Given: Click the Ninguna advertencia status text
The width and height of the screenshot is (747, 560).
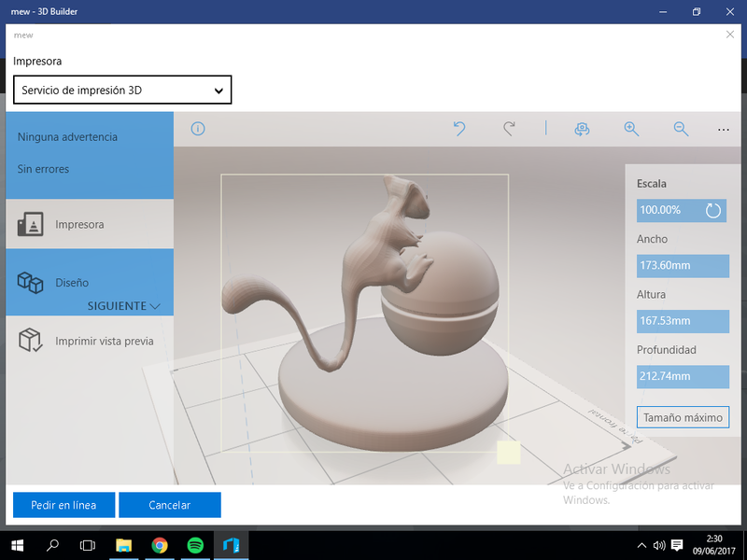Looking at the screenshot, I should point(67,137).
